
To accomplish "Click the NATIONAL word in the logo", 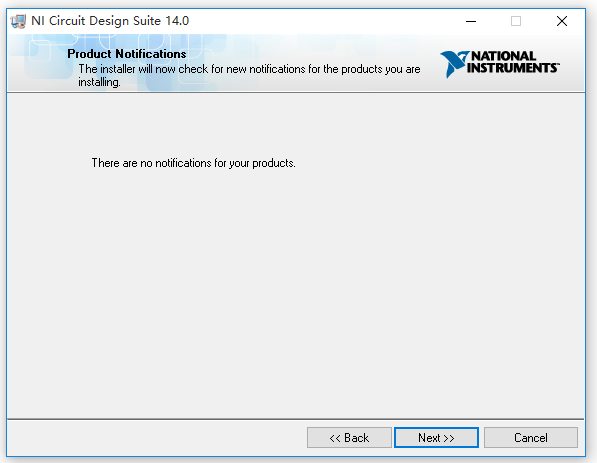I will (503, 56).
